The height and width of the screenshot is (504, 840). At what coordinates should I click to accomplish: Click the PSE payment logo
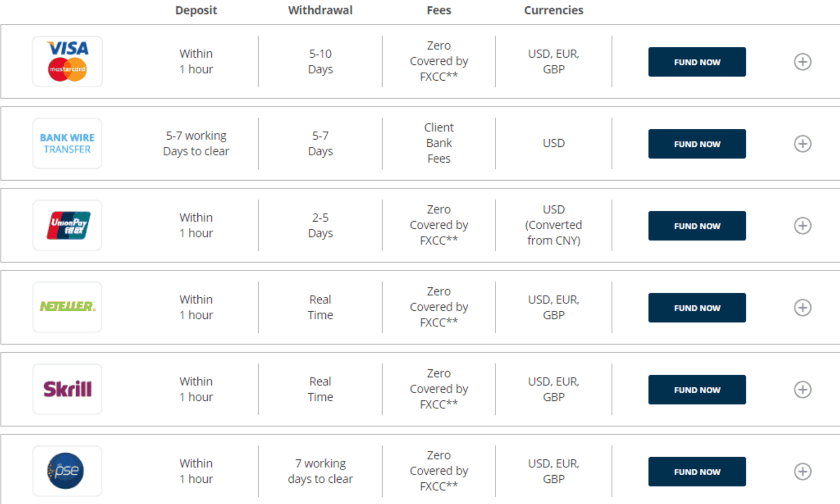click(x=67, y=470)
